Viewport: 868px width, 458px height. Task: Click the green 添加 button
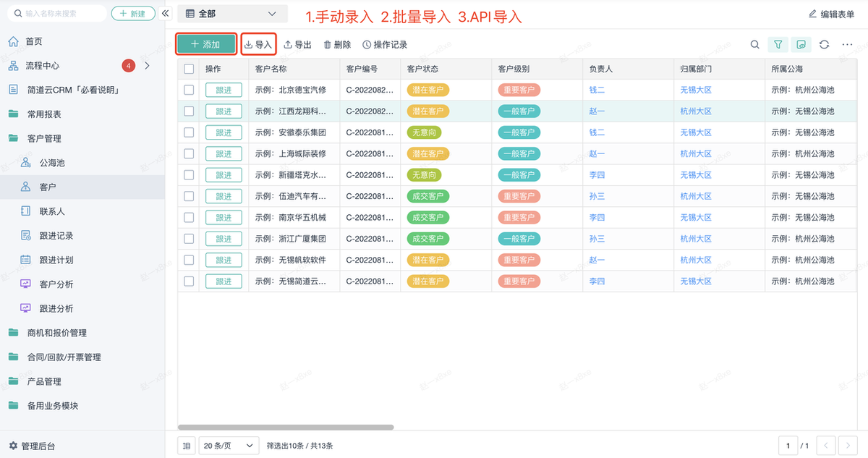206,45
